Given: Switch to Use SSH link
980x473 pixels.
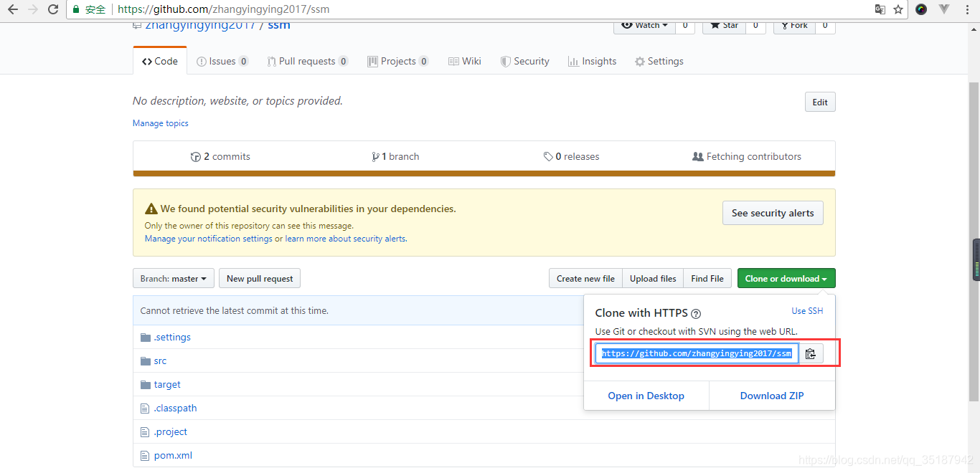Looking at the screenshot, I should 807,311.
